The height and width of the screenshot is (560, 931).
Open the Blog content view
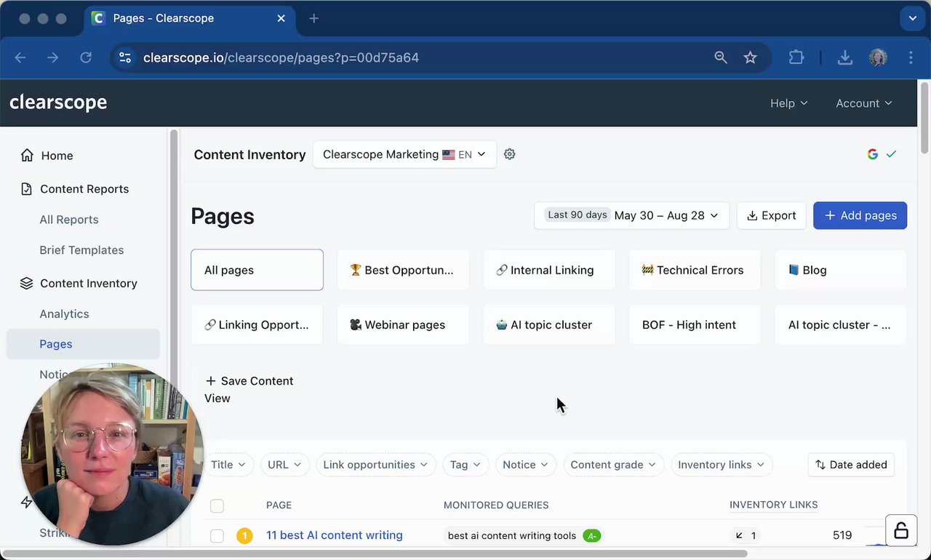(x=841, y=270)
